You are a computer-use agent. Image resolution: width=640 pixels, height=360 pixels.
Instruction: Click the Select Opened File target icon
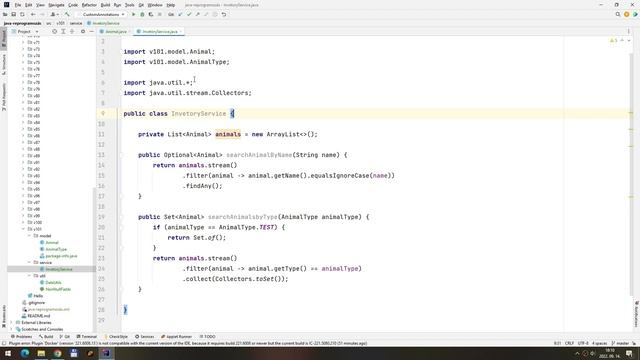[x=54, y=31]
